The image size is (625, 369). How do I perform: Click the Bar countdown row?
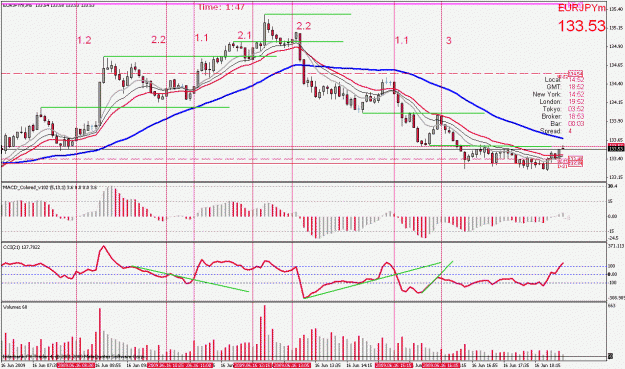[x=568, y=124]
